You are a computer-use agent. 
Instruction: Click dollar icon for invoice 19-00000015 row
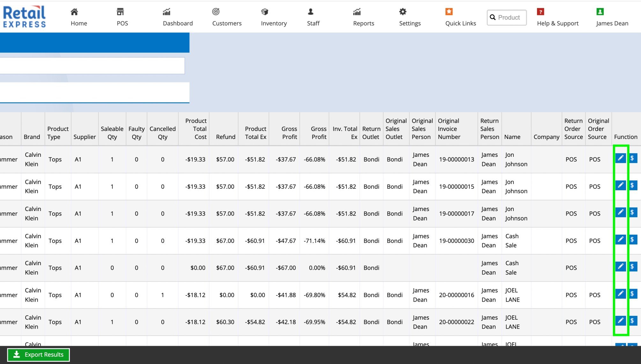(632, 185)
